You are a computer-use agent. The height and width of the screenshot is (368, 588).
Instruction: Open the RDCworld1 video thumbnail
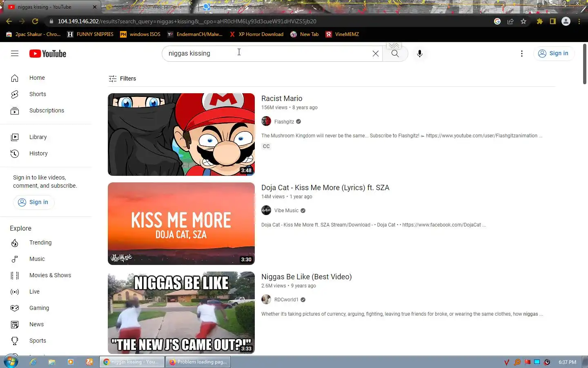(x=181, y=313)
